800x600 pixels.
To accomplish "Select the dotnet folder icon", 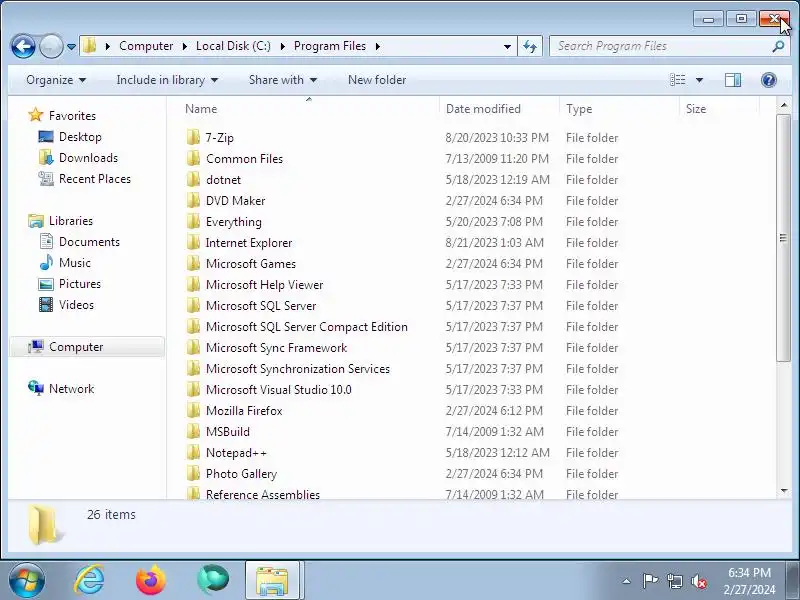I will click(x=193, y=180).
